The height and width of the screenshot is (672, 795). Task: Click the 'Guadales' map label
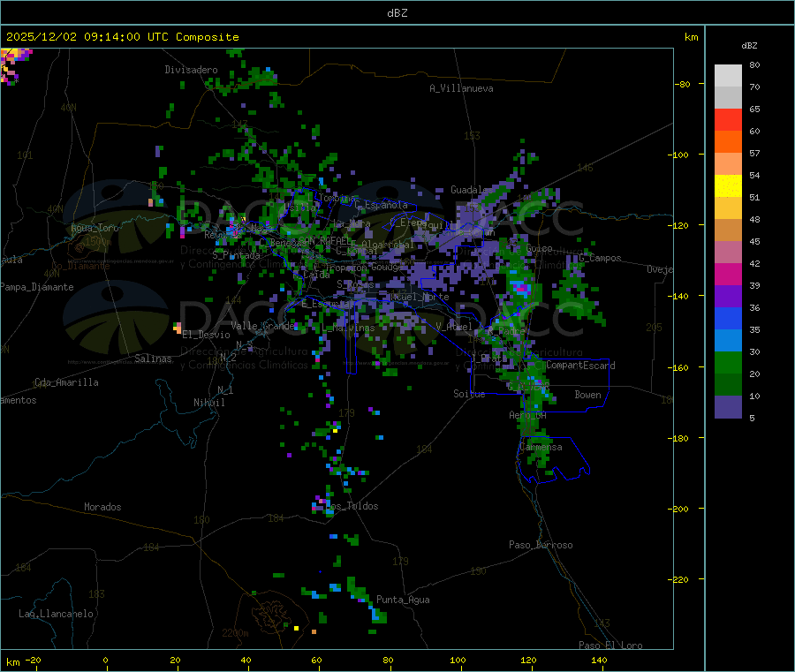pyautogui.click(x=472, y=190)
